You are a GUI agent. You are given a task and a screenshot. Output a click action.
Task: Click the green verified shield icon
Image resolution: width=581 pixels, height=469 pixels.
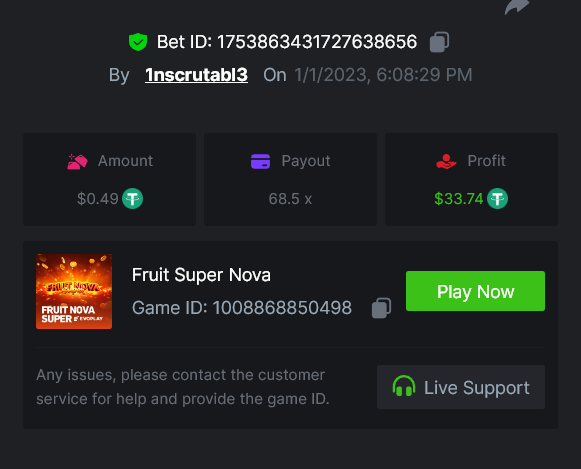tap(138, 42)
